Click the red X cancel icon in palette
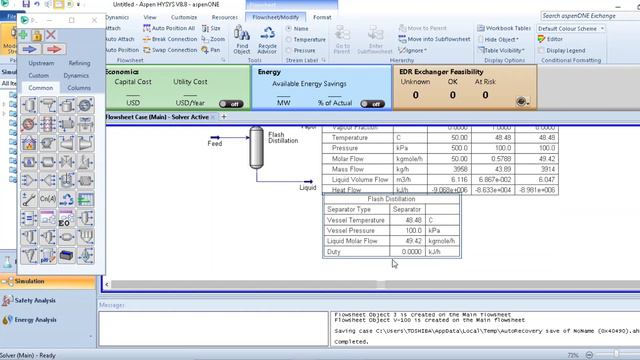 51,35
